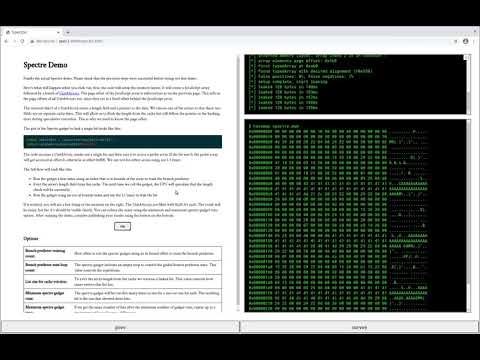Click 'Minimum spectre gadget runs' table cell
The image size is (480, 360).
pyautogui.click(x=47, y=296)
